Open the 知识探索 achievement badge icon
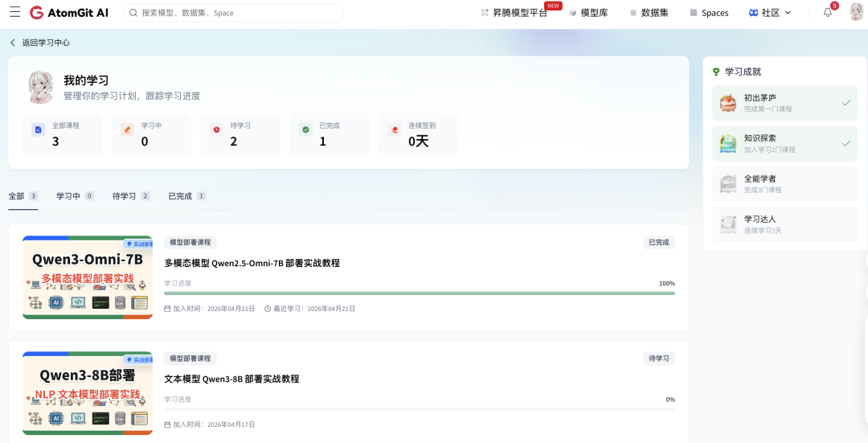 [728, 143]
